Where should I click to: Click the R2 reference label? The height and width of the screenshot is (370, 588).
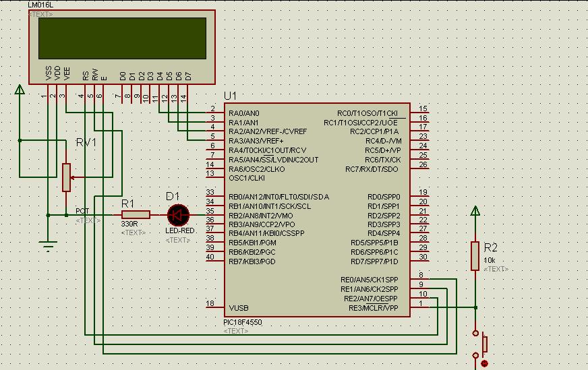point(490,247)
